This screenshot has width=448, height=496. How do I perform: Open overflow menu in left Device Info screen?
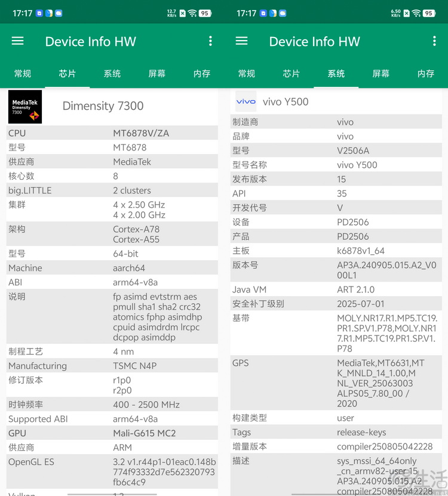[210, 41]
